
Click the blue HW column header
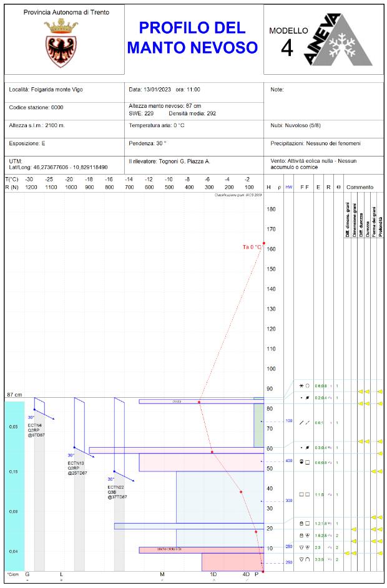[288, 187]
